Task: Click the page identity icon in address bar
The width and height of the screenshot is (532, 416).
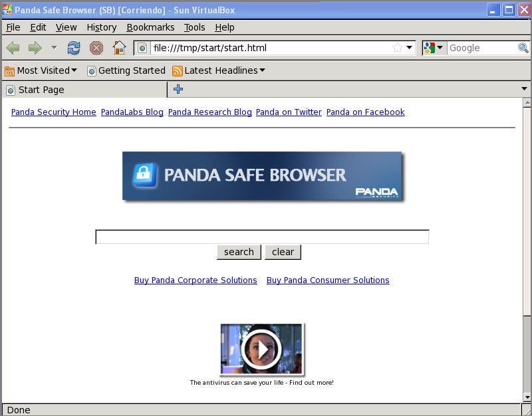Action: [142, 48]
